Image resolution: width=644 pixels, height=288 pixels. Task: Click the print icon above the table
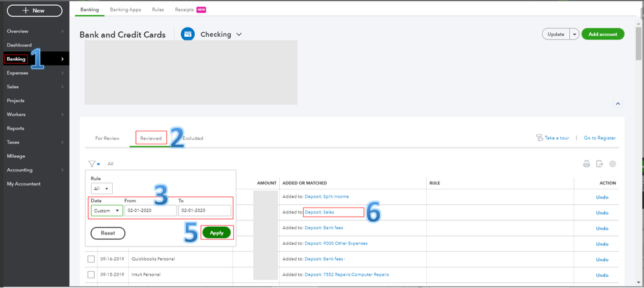(x=587, y=164)
